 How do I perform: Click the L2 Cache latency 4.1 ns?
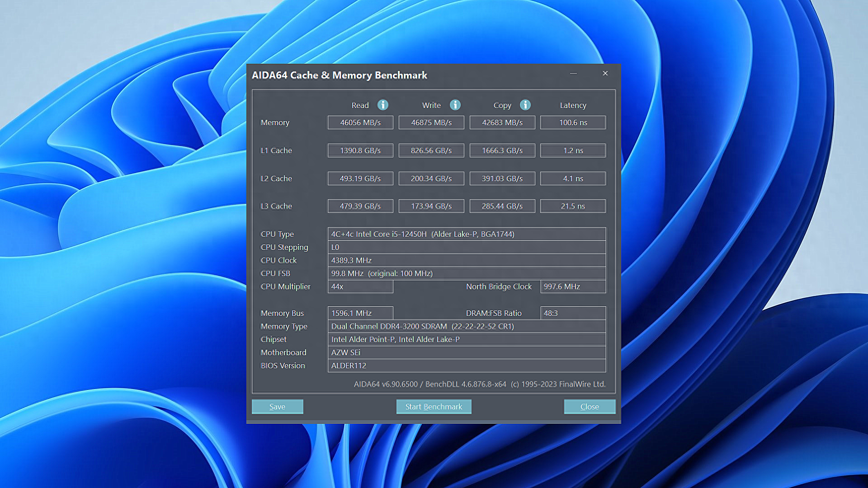pyautogui.click(x=573, y=178)
